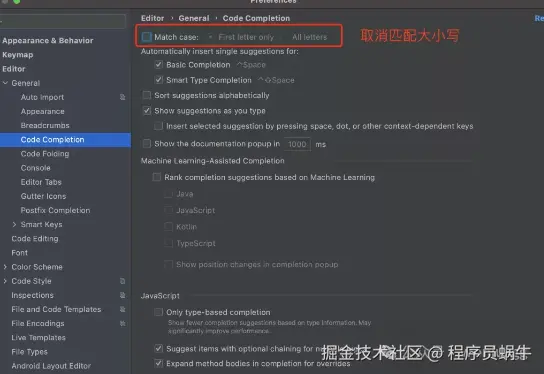
Task: Check the JavaScript ML completion checkbox
Action: click(169, 210)
